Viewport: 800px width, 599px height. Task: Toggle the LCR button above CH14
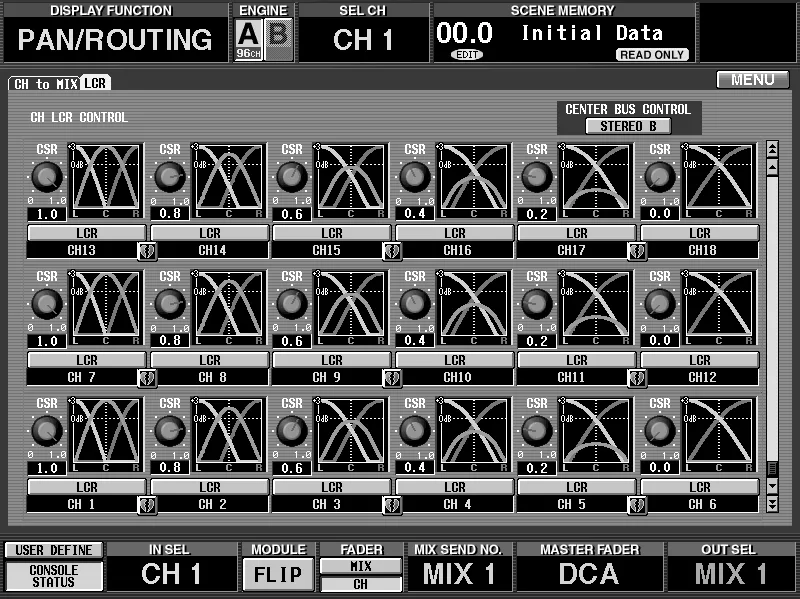[210, 233]
